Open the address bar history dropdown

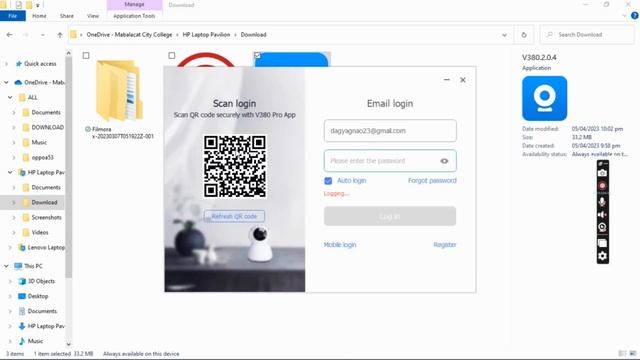(x=504, y=35)
